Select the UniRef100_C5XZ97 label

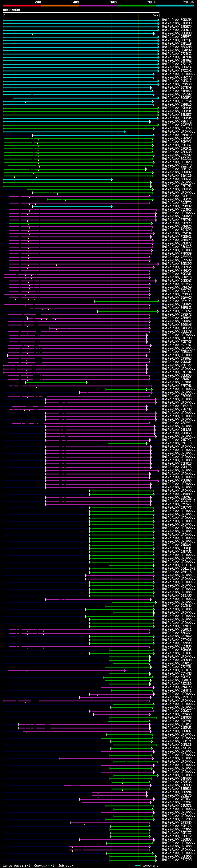177,155
